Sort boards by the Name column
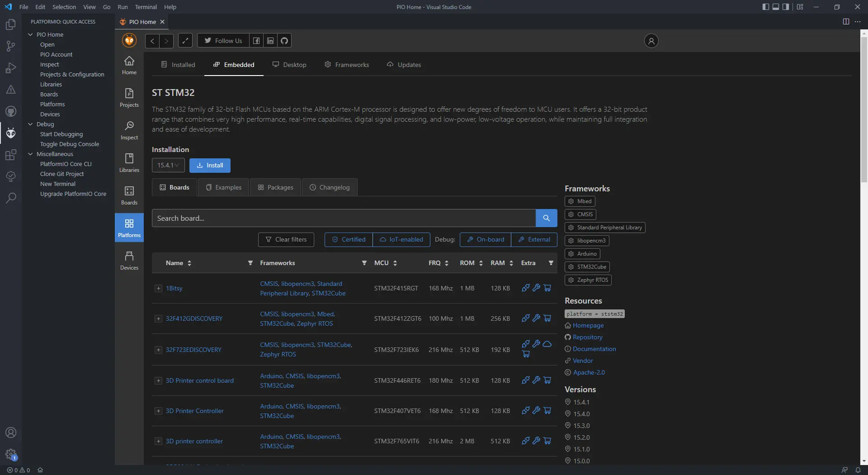This screenshot has height=475, width=868. tap(179, 263)
